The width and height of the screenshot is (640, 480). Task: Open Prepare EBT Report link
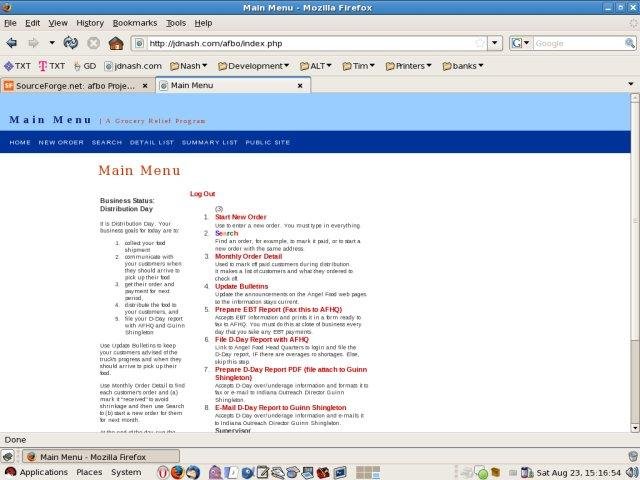[279, 310]
